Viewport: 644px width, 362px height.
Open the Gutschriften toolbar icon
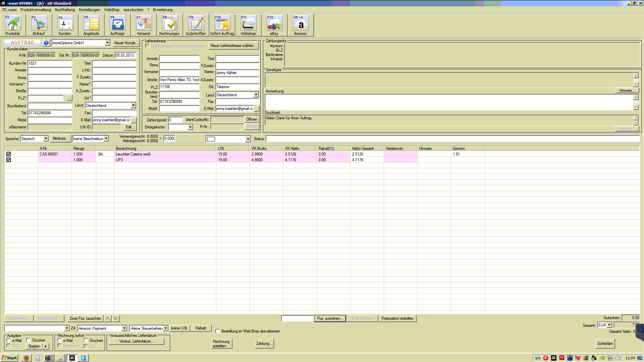coord(196,25)
